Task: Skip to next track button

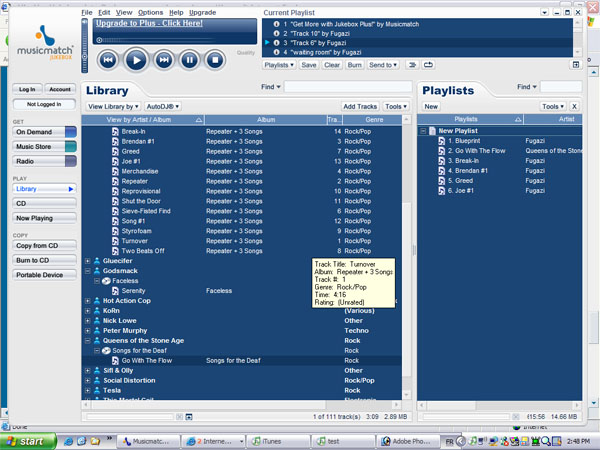Action: (164, 60)
